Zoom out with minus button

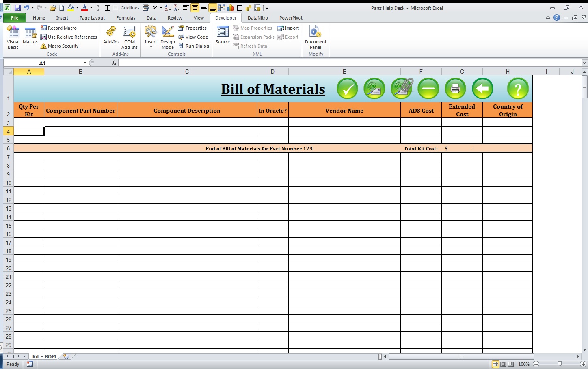click(x=536, y=364)
